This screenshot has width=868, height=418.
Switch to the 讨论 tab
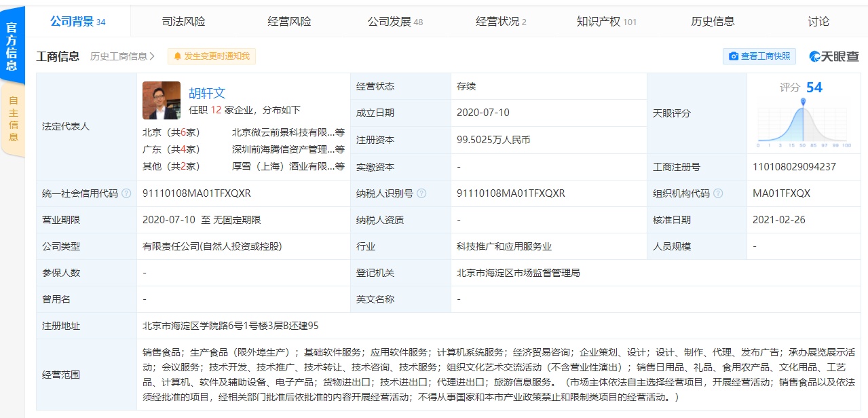(818, 22)
